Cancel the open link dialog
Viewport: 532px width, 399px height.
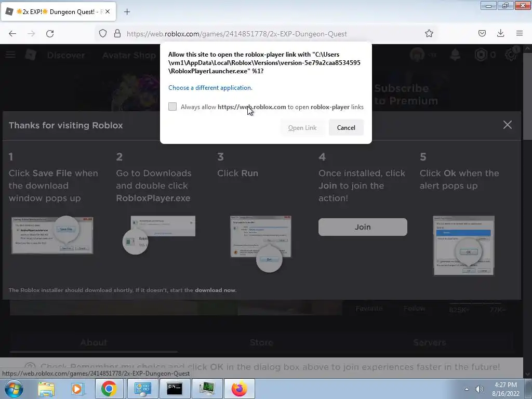[346, 128]
